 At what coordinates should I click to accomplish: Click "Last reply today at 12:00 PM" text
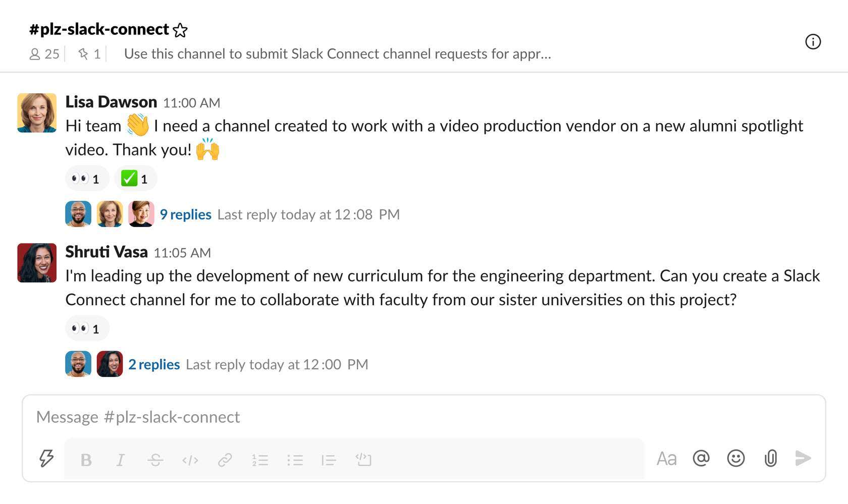click(277, 364)
